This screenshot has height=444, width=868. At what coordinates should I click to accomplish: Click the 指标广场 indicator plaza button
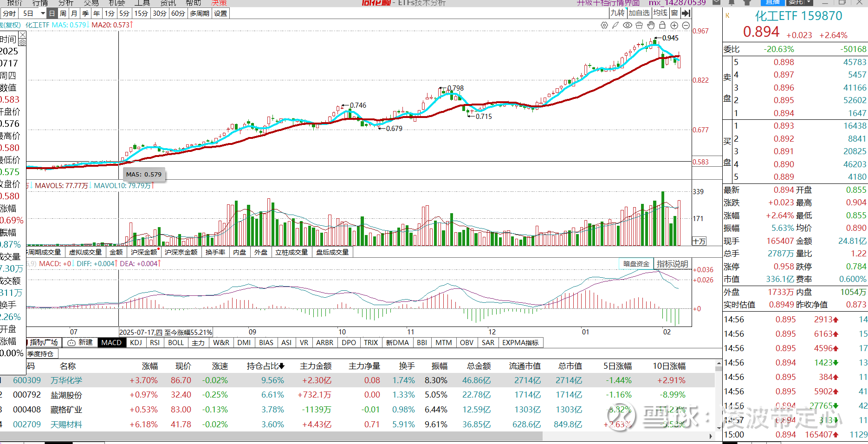coord(44,343)
